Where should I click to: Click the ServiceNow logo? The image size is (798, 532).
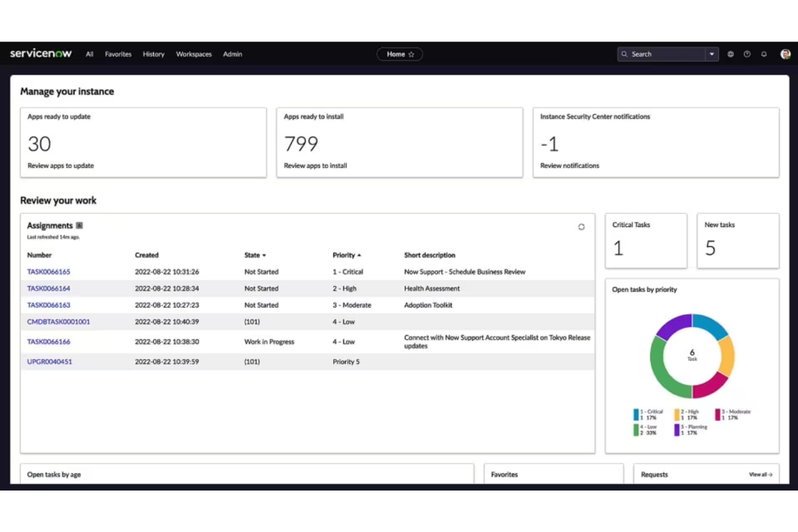point(40,53)
